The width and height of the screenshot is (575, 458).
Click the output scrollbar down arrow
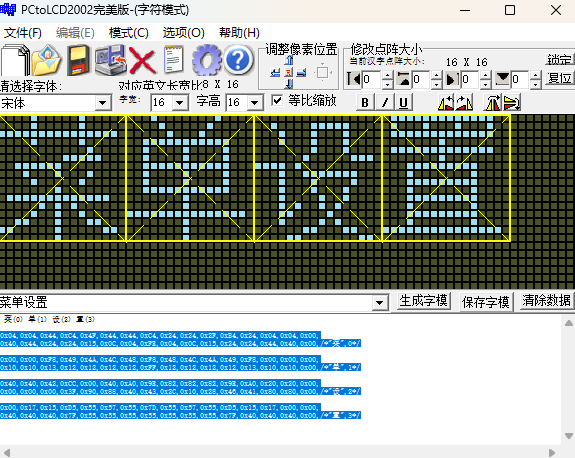569,436
